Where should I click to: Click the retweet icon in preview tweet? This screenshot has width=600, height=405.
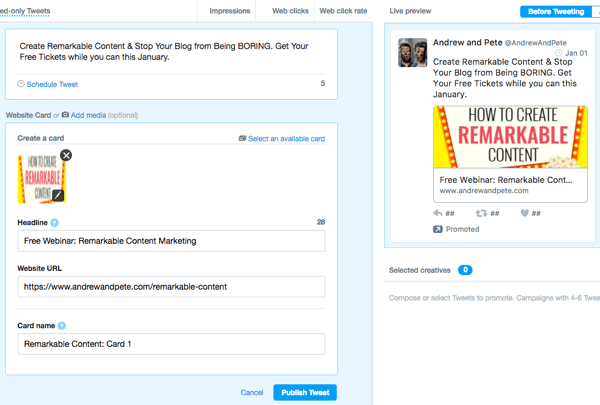point(481,213)
